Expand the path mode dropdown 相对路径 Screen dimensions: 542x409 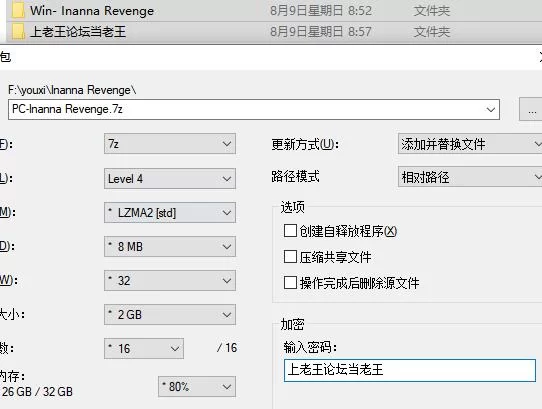click(470, 177)
